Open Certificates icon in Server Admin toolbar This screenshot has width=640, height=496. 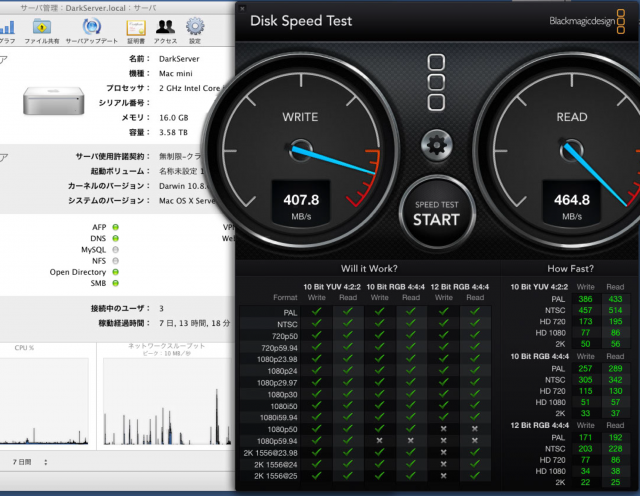[x=136, y=31]
